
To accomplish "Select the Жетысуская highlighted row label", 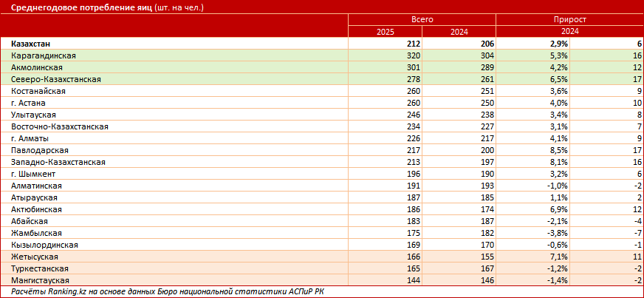I will tap(35, 257).
